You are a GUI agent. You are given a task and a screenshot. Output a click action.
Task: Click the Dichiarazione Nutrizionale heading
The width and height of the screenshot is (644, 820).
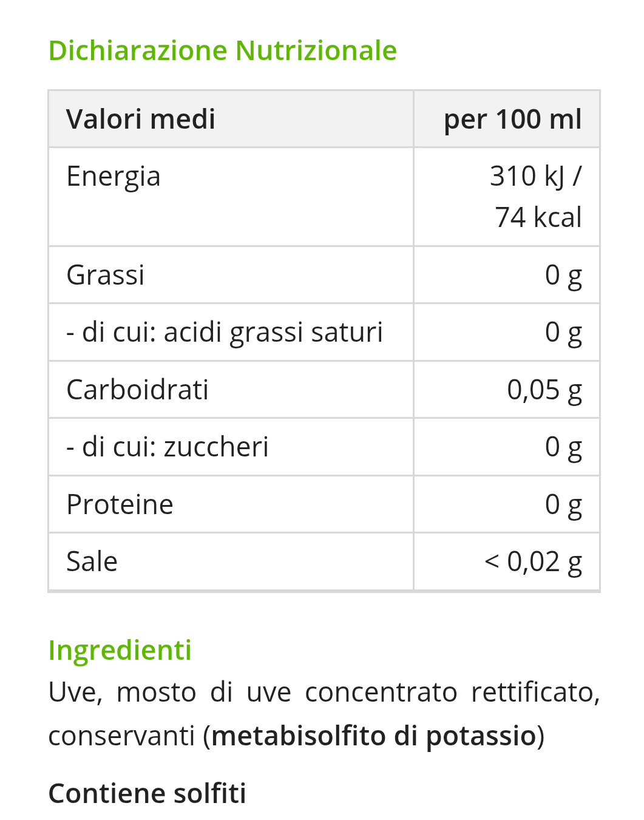[222, 50]
